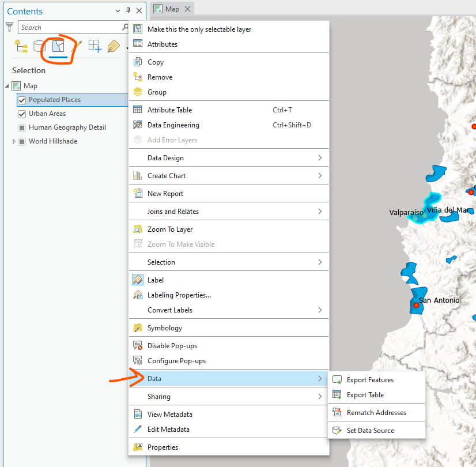This screenshot has height=467, width=476.
Task: Click the Zoom To Layer icon
Action: [138, 229]
